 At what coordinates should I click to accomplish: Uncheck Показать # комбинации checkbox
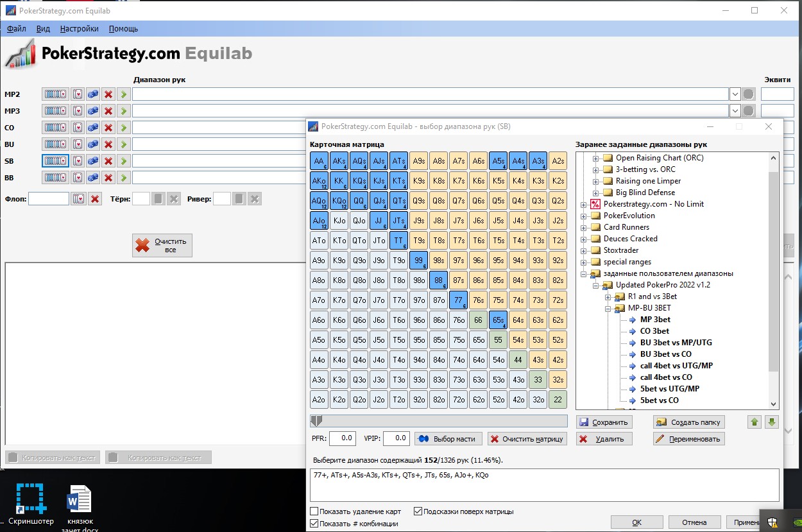(314, 524)
